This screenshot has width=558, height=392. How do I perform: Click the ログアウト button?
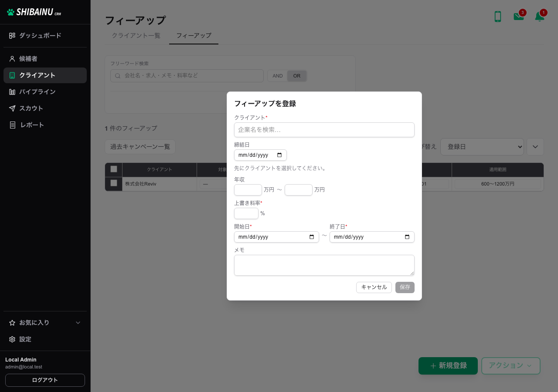click(45, 380)
